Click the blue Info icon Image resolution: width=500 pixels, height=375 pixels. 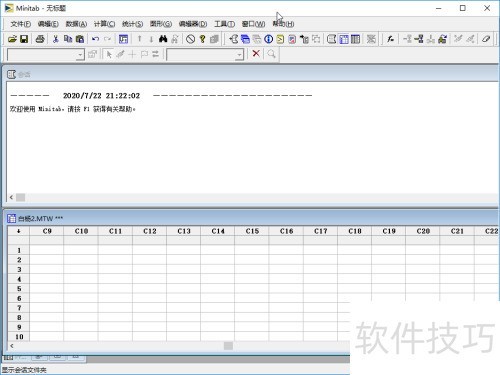[x=269, y=39]
